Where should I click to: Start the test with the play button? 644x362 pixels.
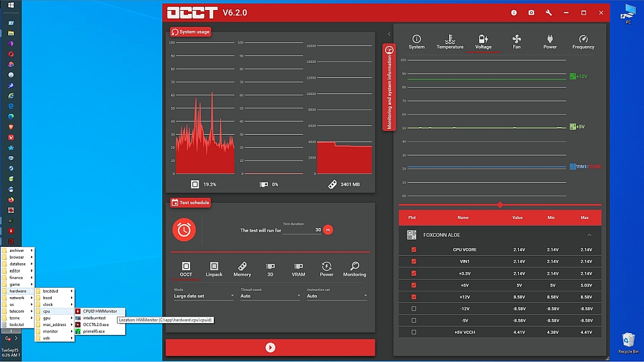(270, 348)
